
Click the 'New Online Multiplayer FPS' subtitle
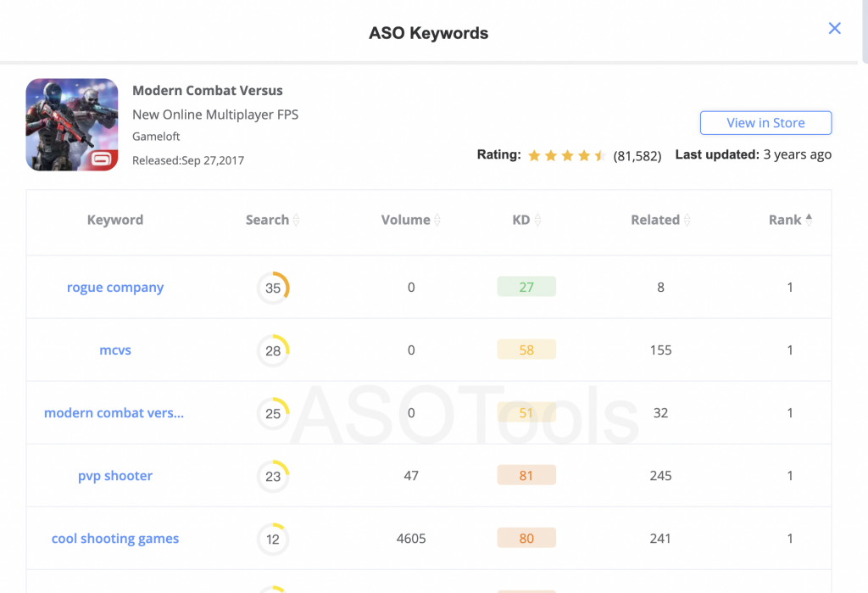coord(215,115)
